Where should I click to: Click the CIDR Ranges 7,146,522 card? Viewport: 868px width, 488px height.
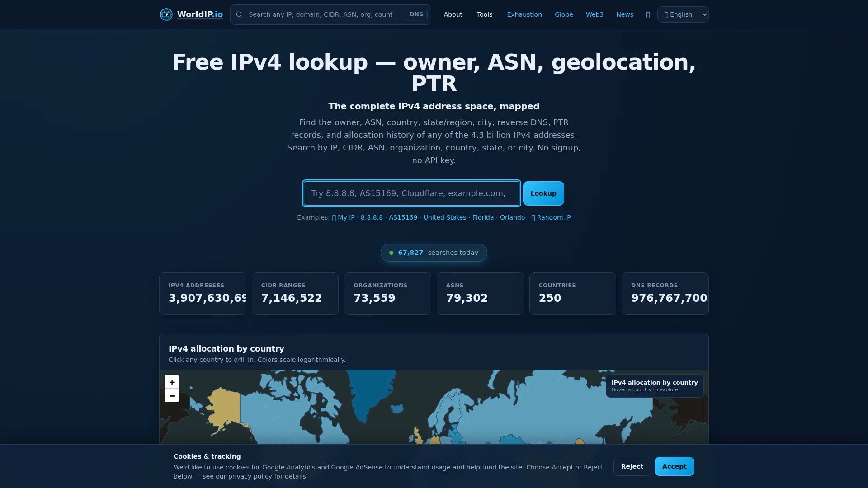[x=295, y=294]
